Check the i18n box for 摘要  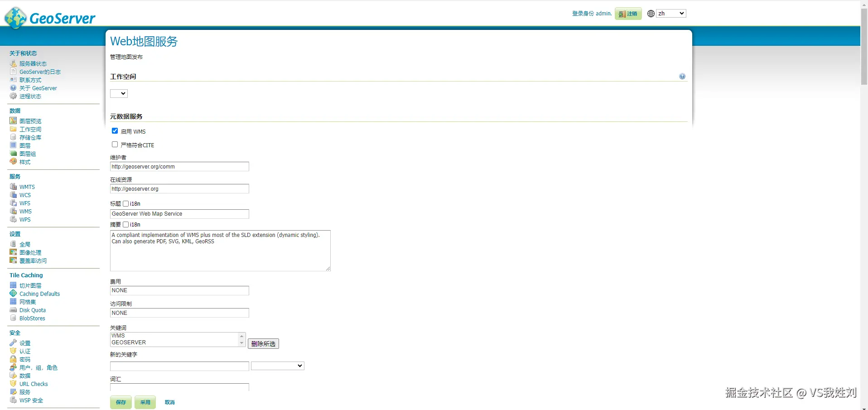[x=126, y=225]
